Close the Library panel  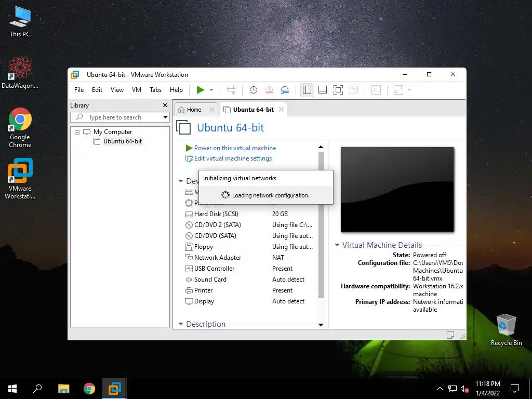click(x=165, y=105)
